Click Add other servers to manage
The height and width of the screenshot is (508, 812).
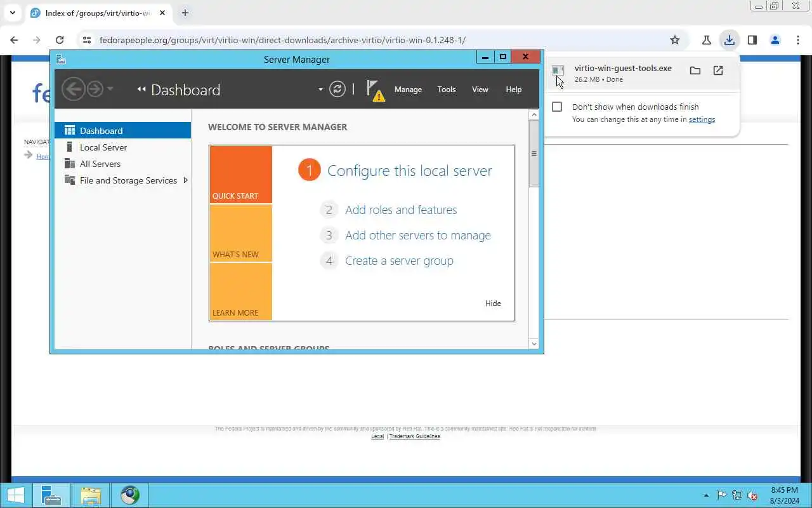coord(418,235)
